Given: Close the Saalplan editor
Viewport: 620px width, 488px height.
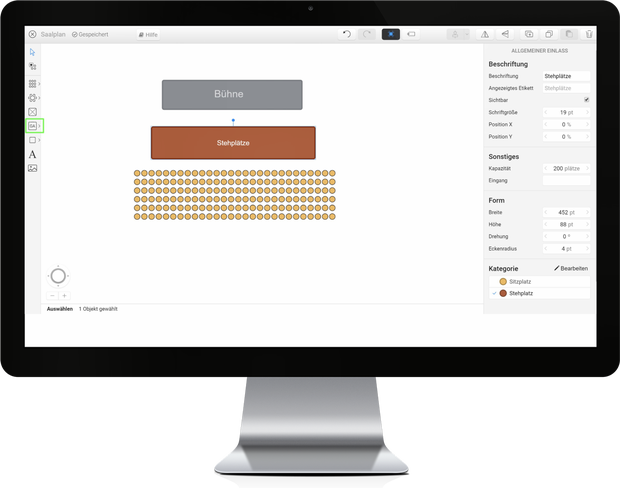Looking at the screenshot, I should point(32,34).
